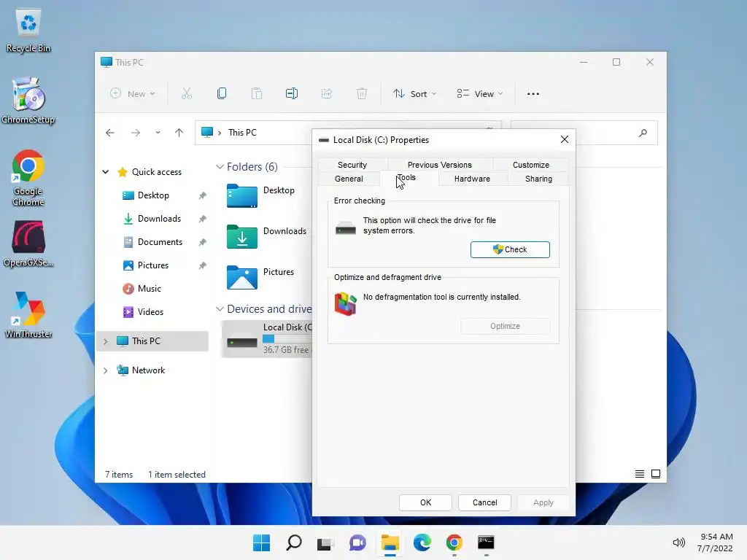Open taskbar Search
Image resolution: width=747 pixels, height=560 pixels.
[294, 542]
